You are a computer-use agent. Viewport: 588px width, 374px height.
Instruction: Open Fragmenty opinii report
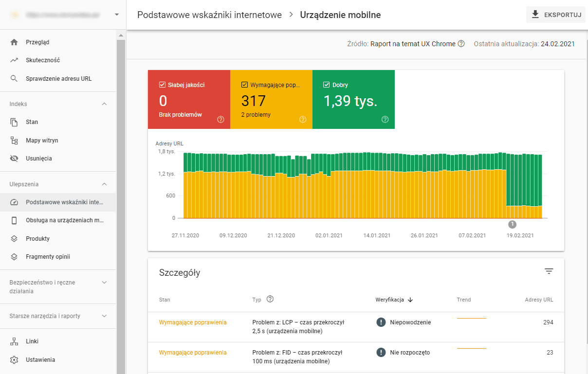58,257
